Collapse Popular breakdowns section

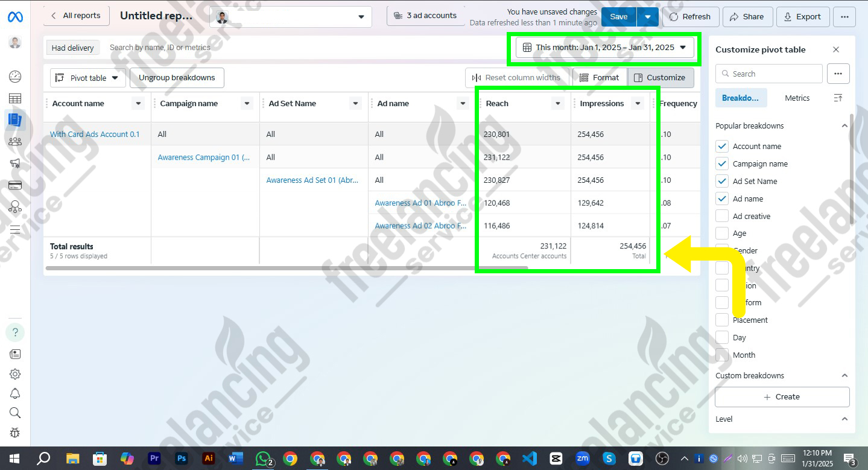point(844,125)
